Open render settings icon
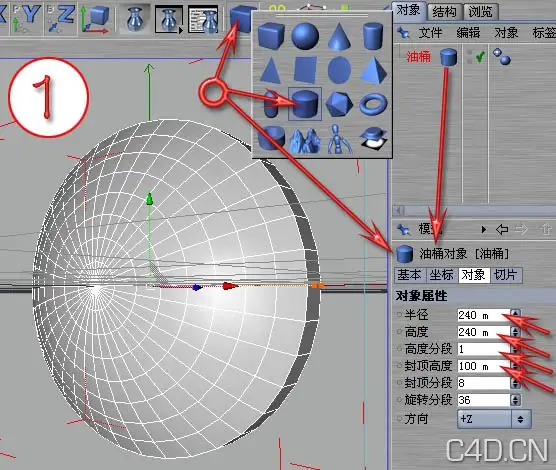Viewport: 556px width, 470px height. click(203, 20)
